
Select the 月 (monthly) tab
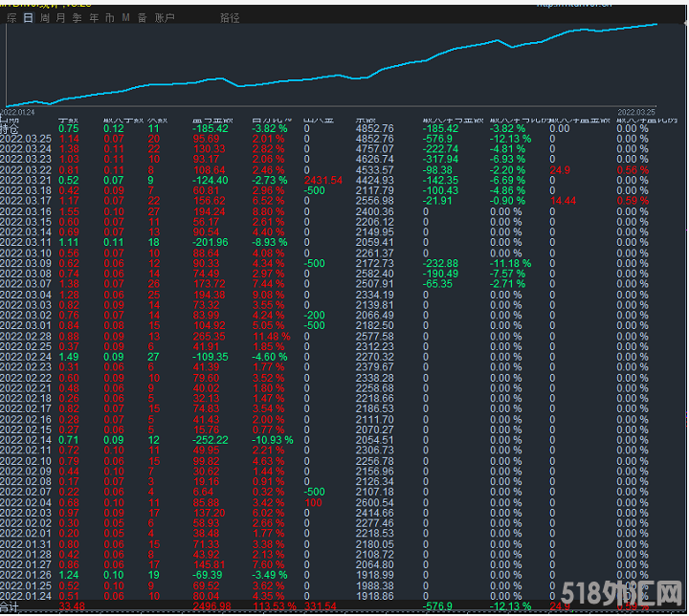[x=61, y=18]
